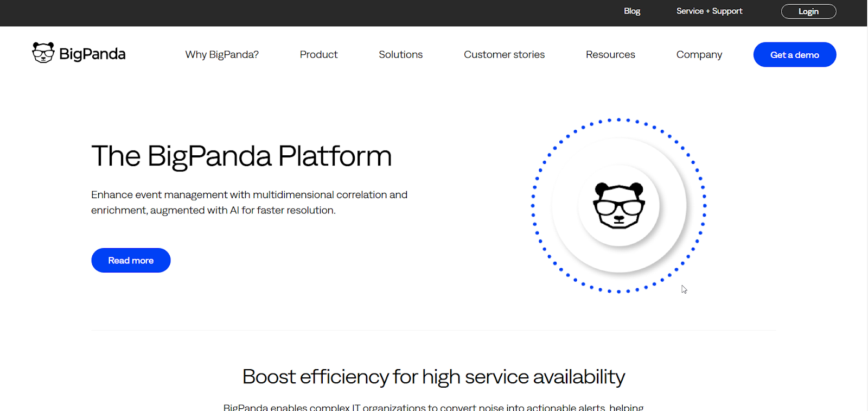The image size is (868, 411).
Task: Open Service + Support link
Action: point(709,11)
